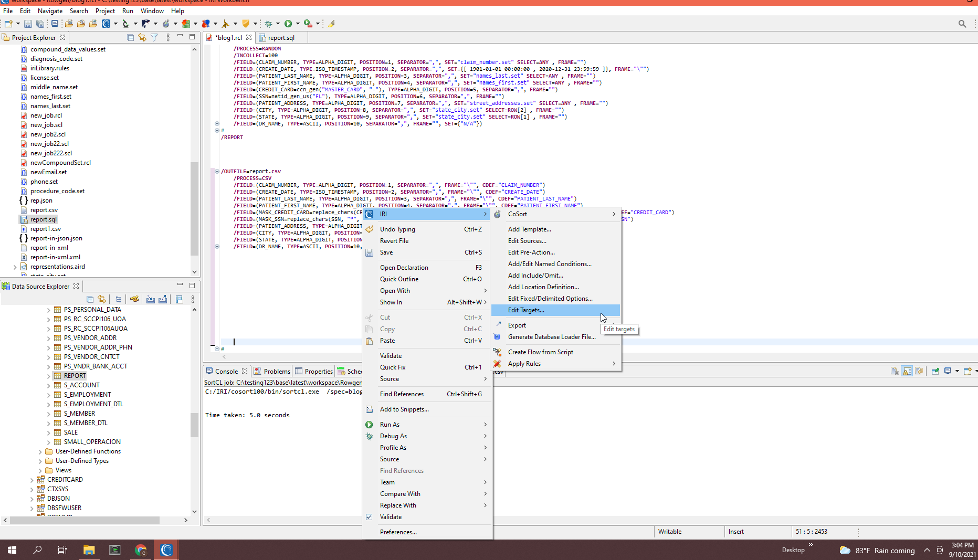Open File Explorer from the Windows taskbar
Viewport: 978px width, 560px height.
pos(89,550)
